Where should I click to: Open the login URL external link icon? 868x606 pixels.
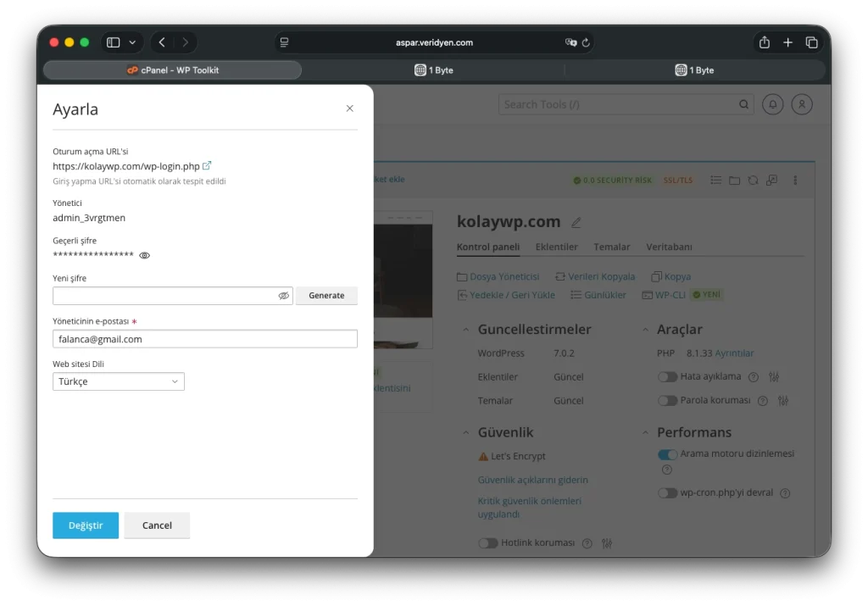pyautogui.click(x=207, y=165)
